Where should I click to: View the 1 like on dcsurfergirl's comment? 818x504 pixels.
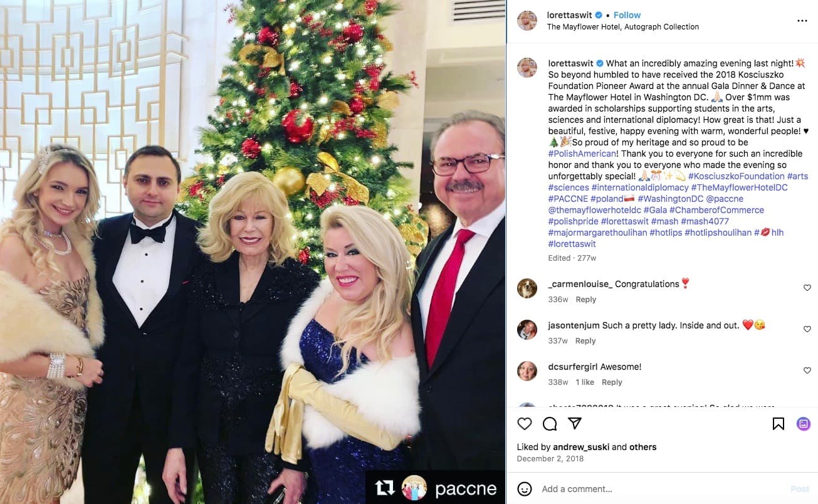585,382
